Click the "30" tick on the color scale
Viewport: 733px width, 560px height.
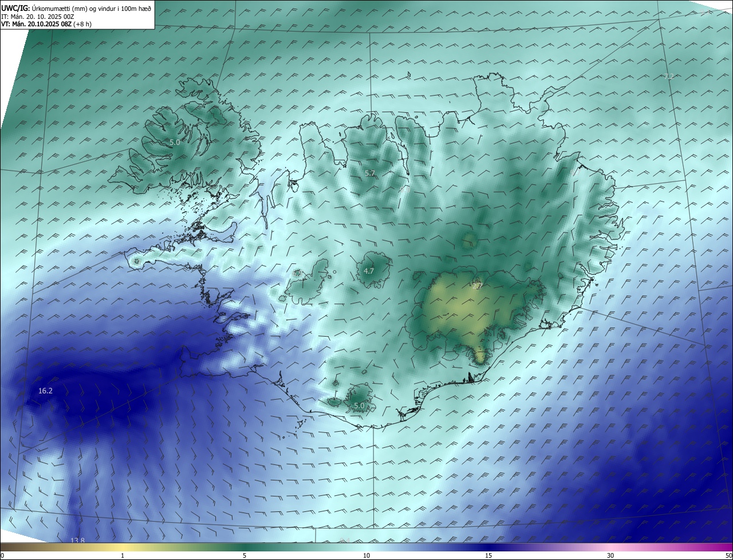tap(610, 555)
